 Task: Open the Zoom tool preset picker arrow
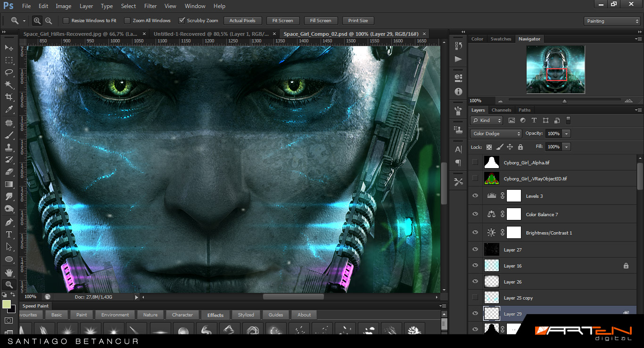click(24, 21)
